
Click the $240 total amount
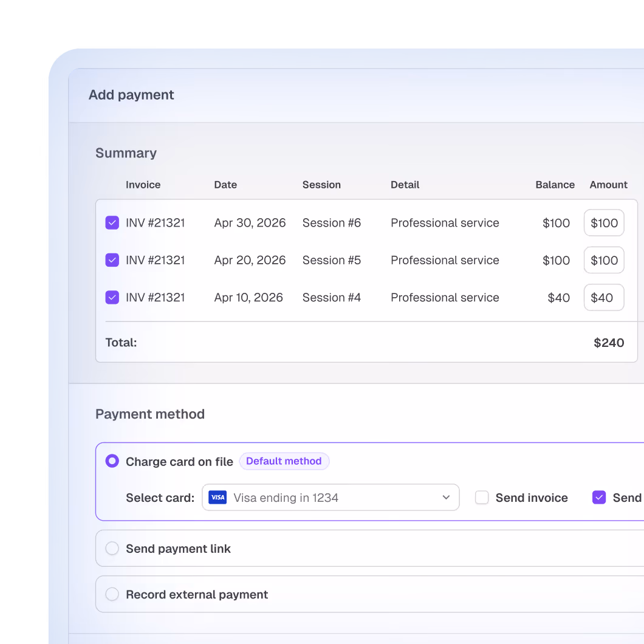609,343
